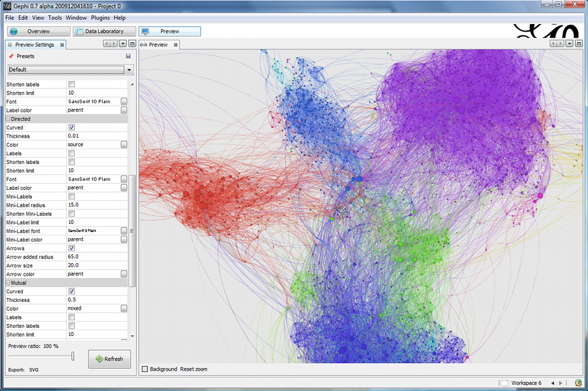This screenshot has width=588, height=391.
Task: Select the Preview Settings tab
Action: (x=34, y=44)
